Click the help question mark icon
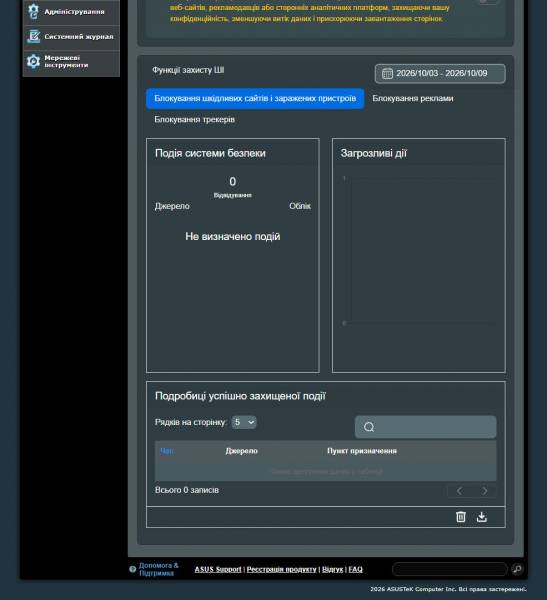 point(132,569)
